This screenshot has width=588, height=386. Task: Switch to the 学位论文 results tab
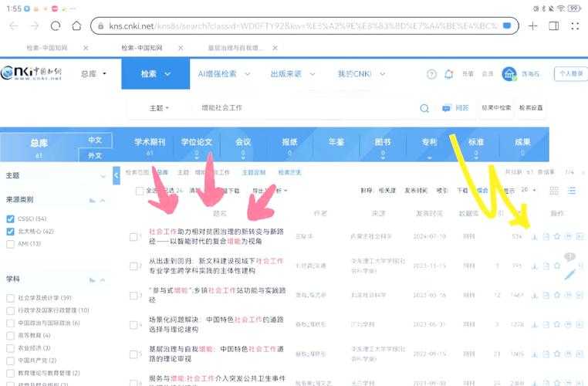point(197,147)
